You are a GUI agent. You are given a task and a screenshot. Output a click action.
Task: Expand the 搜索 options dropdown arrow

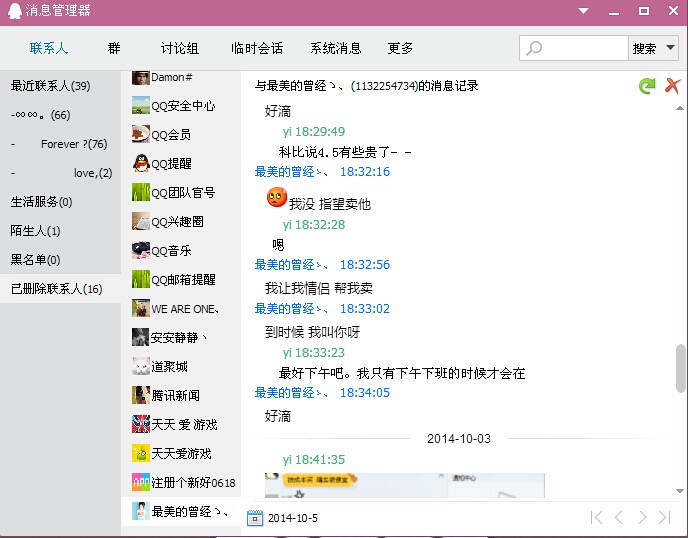tap(670, 47)
